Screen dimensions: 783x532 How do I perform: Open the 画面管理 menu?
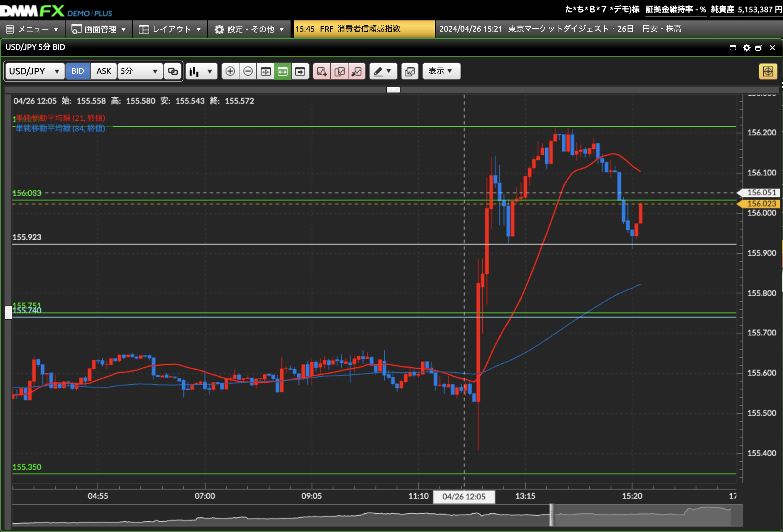[99, 29]
